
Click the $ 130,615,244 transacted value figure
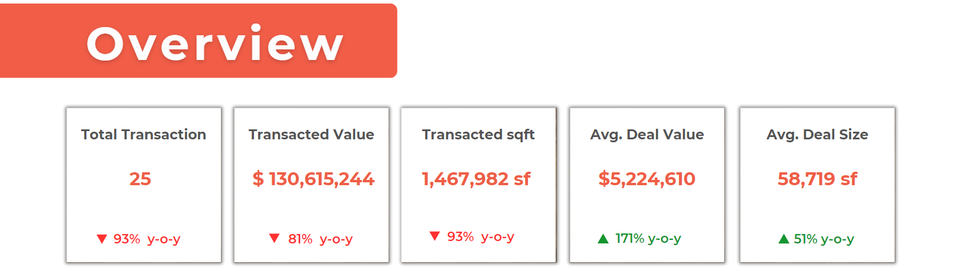pyautogui.click(x=313, y=179)
